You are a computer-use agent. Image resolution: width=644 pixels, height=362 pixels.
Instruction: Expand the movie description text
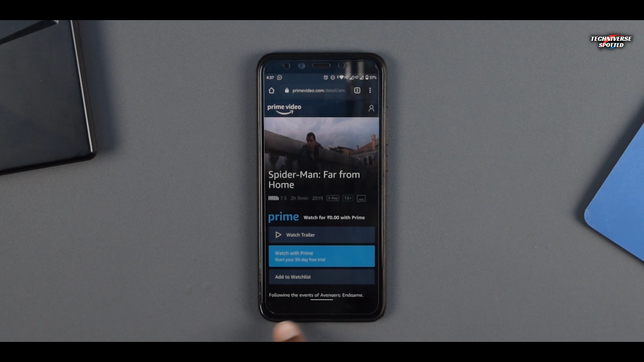(316, 295)
